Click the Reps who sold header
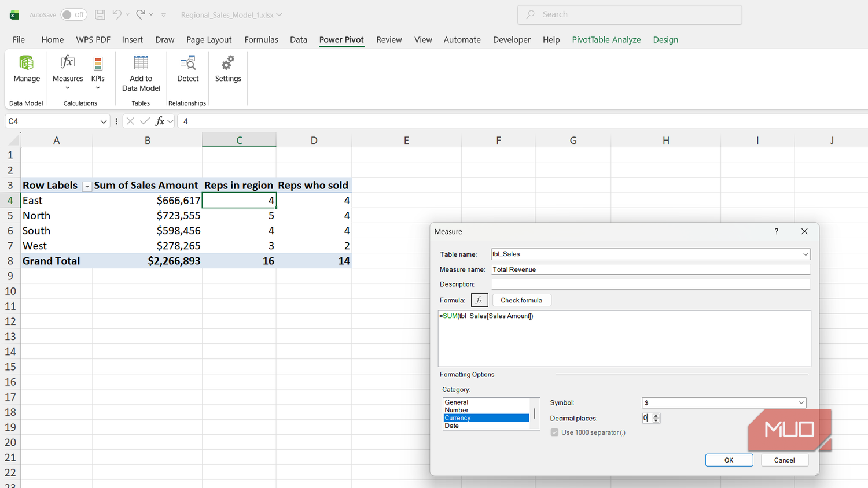The height and width of the screenshot is (488, 868). [x=314, y=186]
